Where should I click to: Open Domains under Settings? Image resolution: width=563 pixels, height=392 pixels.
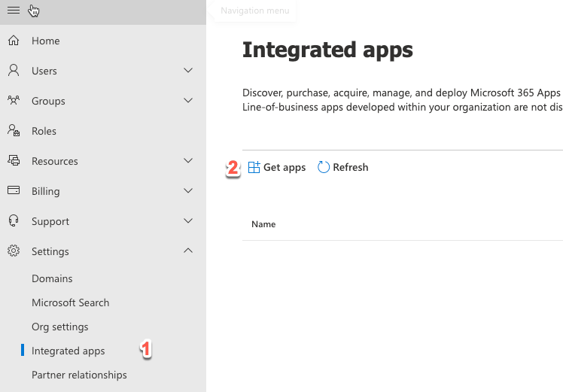pos(52,278)
